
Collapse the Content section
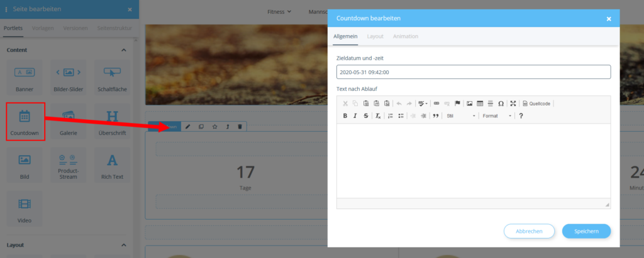(124, 50)
